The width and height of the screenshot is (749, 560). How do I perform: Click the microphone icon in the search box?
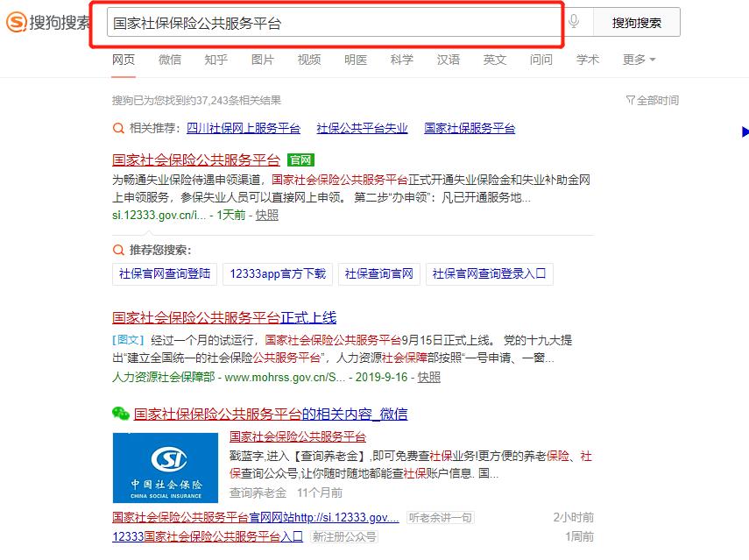[574, 21]
